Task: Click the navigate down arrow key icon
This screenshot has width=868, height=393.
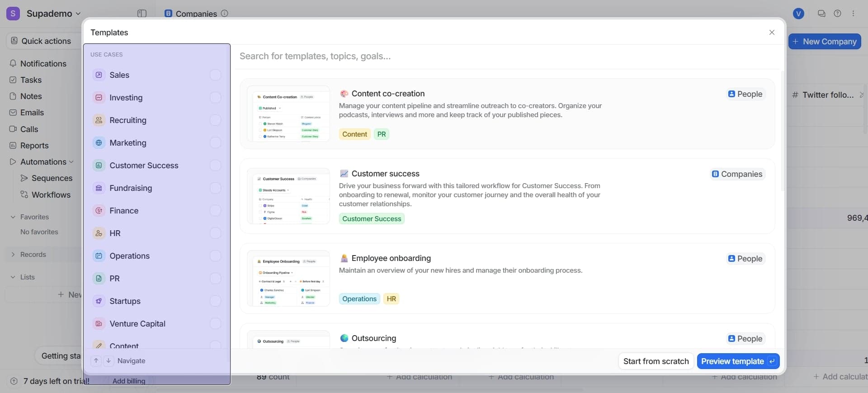Action: click(x=108, y=361)
